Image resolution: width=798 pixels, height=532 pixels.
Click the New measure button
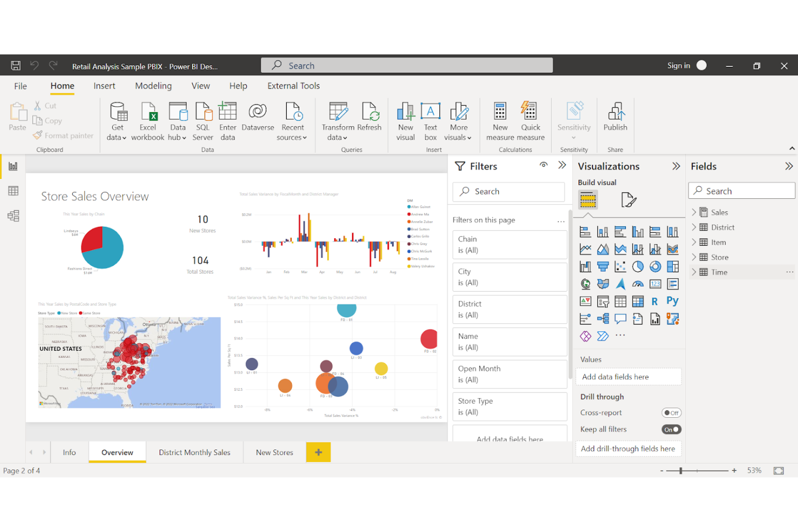click(x=500, y=122)
